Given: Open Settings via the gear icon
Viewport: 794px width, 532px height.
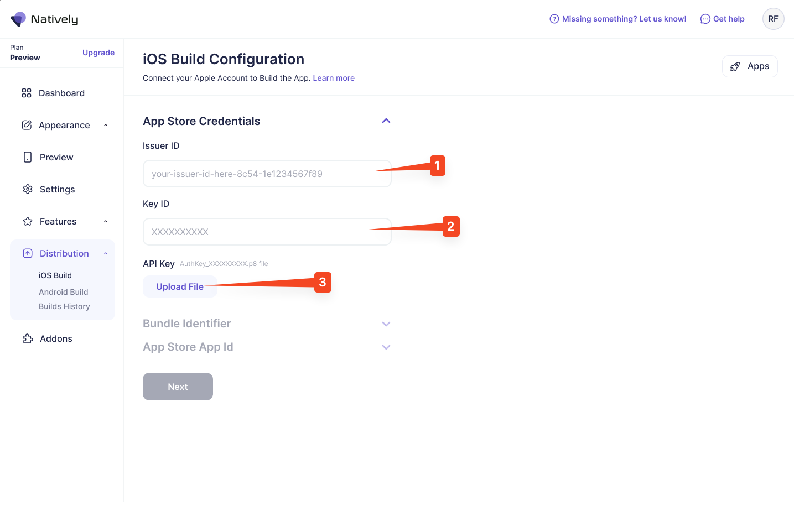Looking at the screenshot, I should [28, 189].
